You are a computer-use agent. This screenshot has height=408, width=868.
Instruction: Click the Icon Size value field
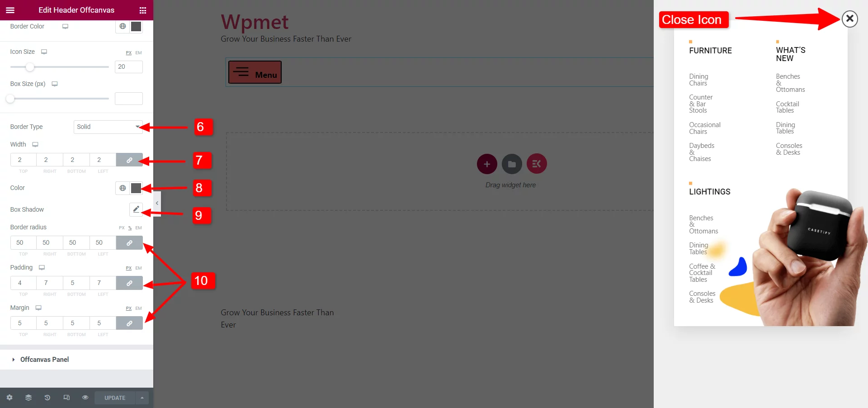[x=129, y=66]
